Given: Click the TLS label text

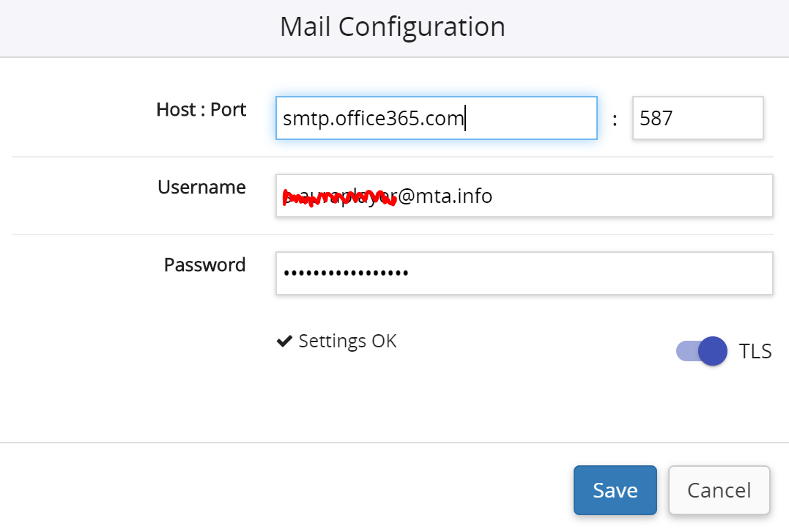Looking at the screenshot, I should pyautogui.click(x=755, y=352).
